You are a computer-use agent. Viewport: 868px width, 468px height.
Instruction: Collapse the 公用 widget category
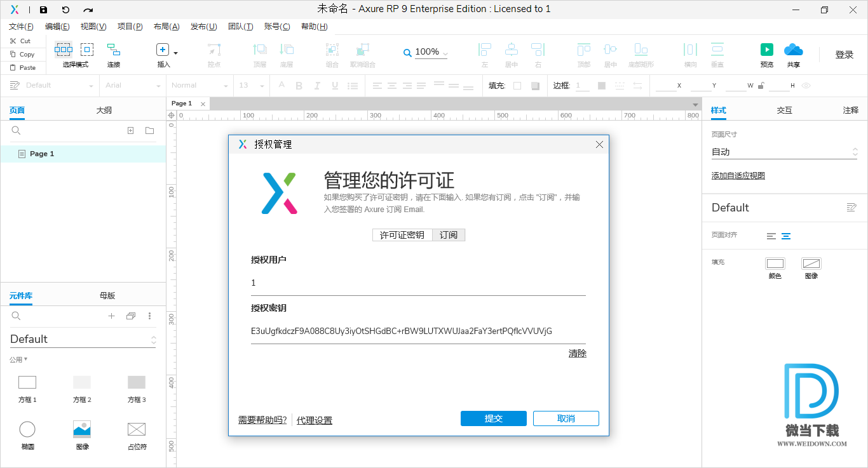point(18,359)
